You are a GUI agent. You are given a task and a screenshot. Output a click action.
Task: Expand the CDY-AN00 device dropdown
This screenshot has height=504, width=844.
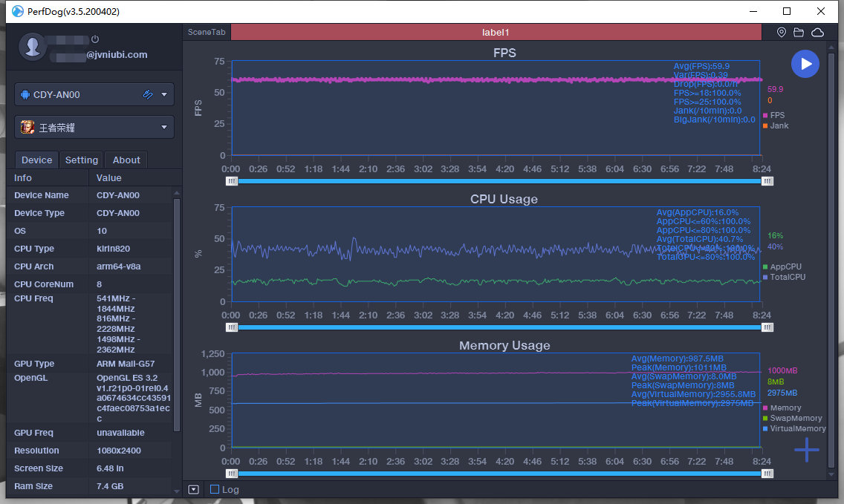pos(164,95)
